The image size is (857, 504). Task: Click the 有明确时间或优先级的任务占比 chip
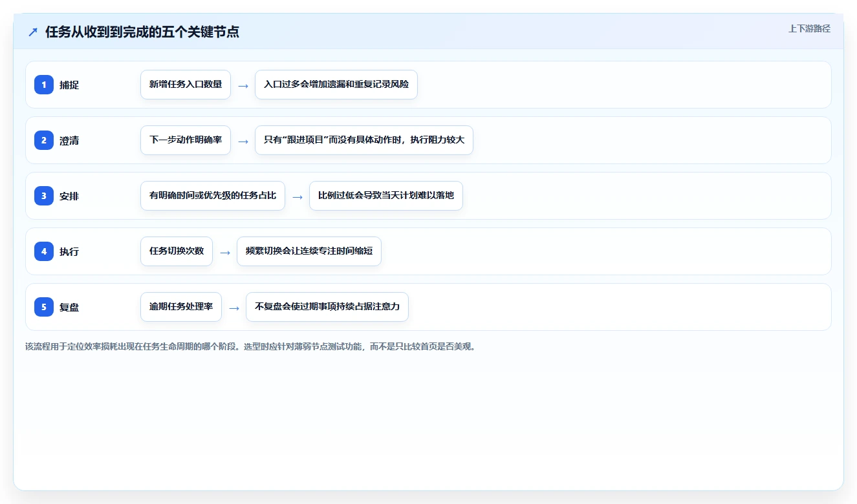point(213,196)
